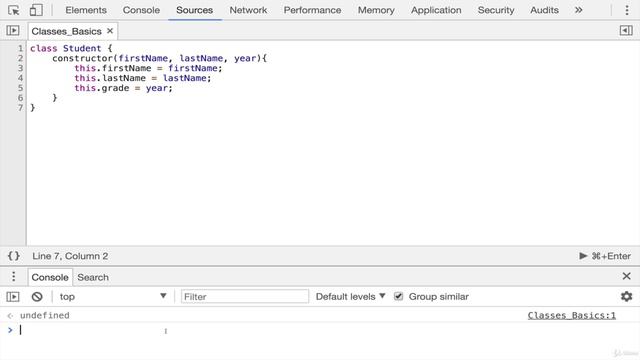Click the 'class Student {' code line
Image resolution: width=640 pixels, height=360 pixels.
tap(71, 49)
